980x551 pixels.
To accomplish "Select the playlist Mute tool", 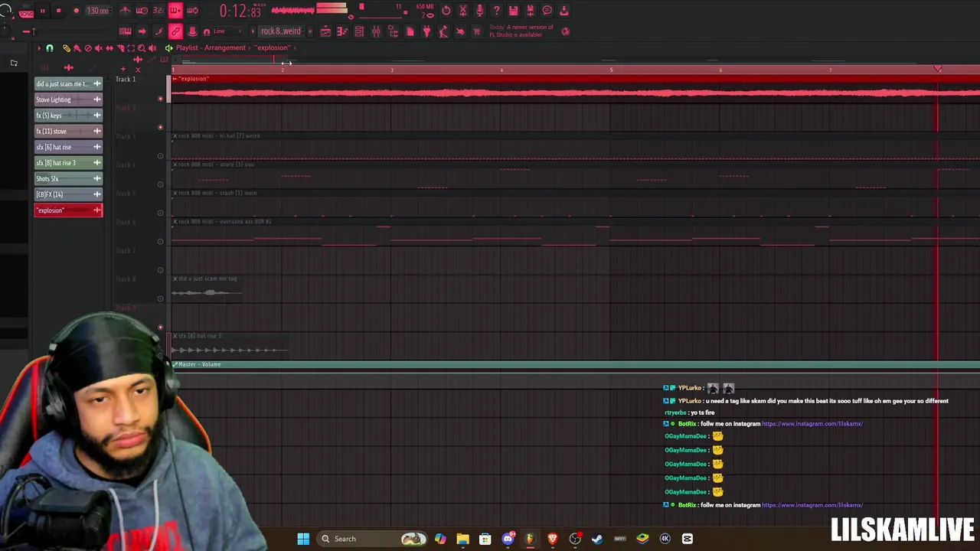I will 98,48.
